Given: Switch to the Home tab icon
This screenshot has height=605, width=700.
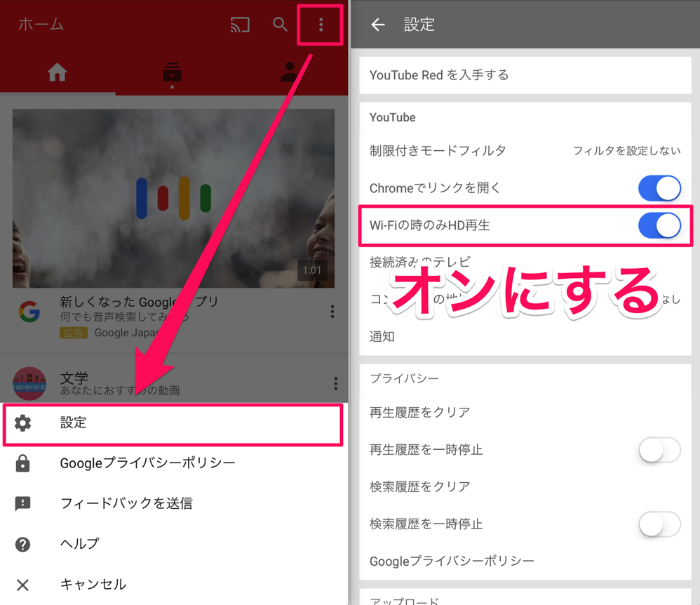Looking at the screenshot, I should (x=57, y=72).
